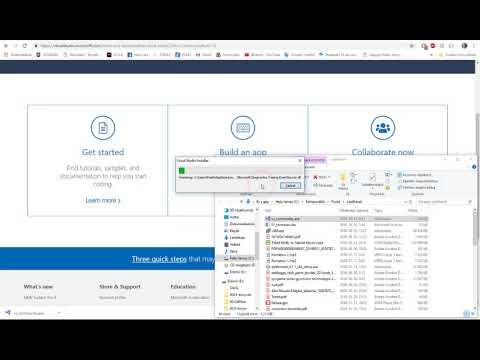Select Zene in Explorer navigation pane
480x360 pixels.
(231, 251)
